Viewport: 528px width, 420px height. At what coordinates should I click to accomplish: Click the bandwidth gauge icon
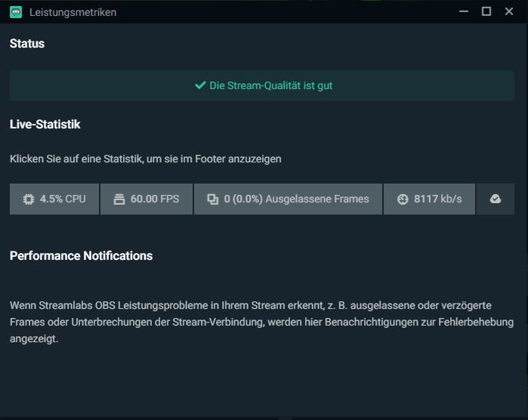(x=402, y=199)
